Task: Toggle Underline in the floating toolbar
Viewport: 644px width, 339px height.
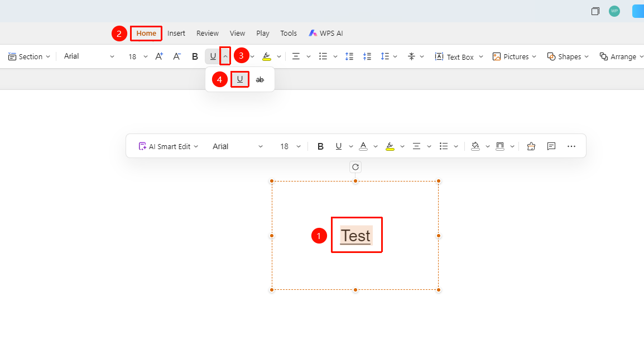Action: click(338, 146)
